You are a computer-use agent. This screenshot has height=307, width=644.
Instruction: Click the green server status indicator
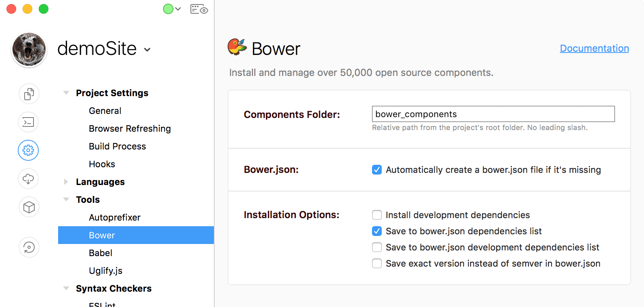click(168, 9)
